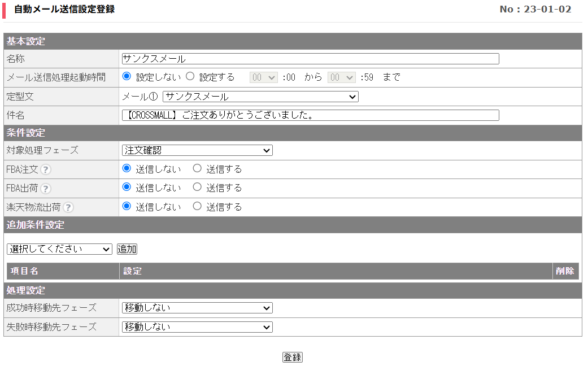Click the 追加 button
Screen dimensions: 588x366
(x=127, y=249)
